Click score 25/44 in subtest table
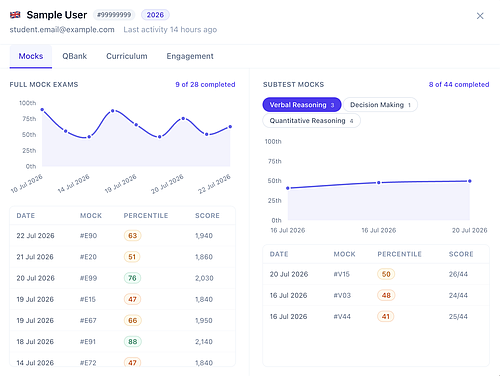This screenshot has width=500, height=376. pyautogui.click(x=458, y=316)
